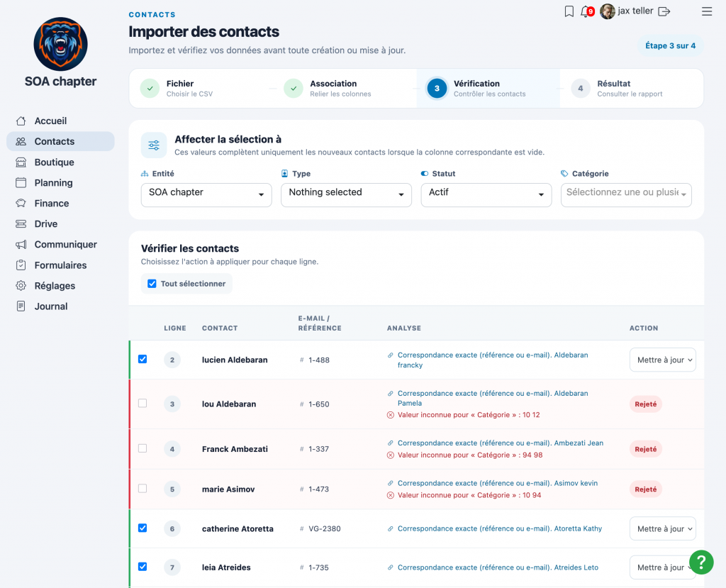Open the green help question mark button
This screenshot has width=726, height=588.
701,562
